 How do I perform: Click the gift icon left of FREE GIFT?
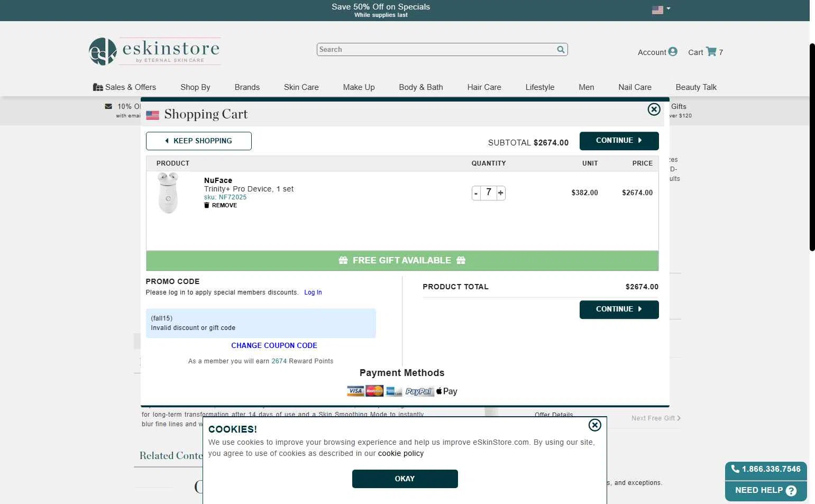click(x=343, y=260)
